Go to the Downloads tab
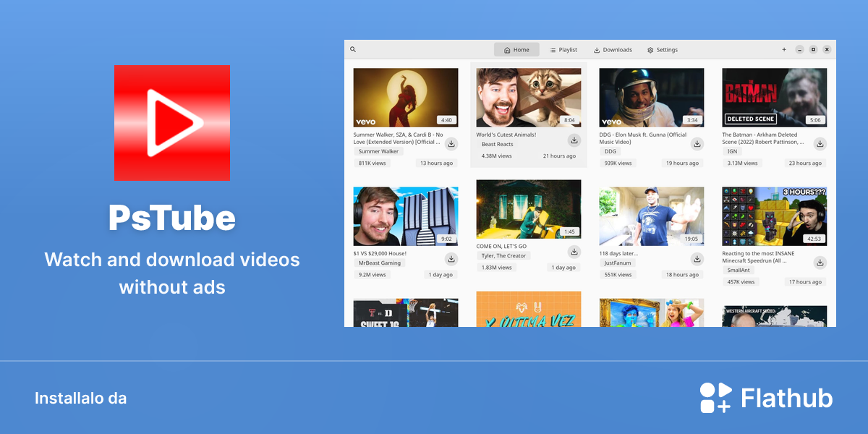Image resolution: width=868 pixels, height=434 pixels. (x=613, y=50)
